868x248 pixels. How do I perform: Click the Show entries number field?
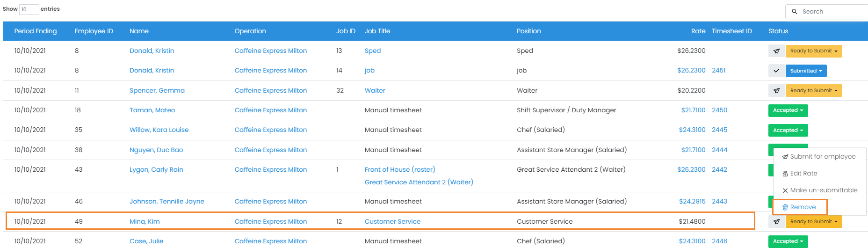click(29, 9)
